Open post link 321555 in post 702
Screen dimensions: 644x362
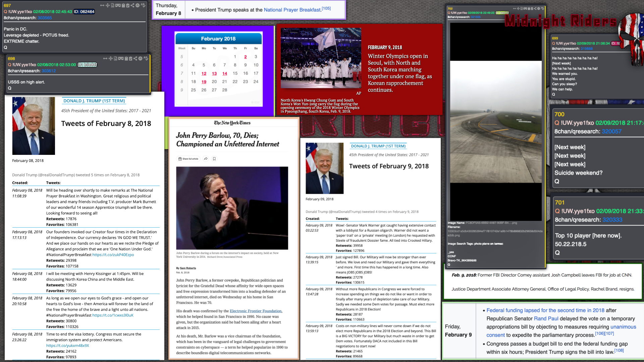[x=476, y=17]
